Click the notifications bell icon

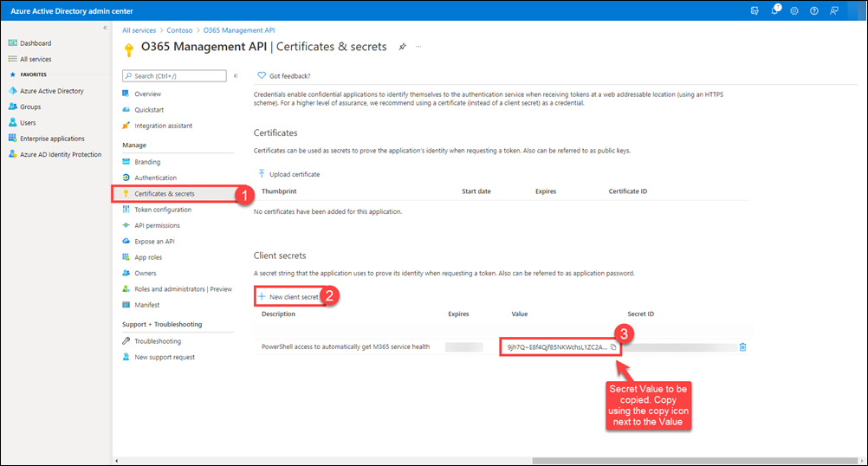pos(775,10)
